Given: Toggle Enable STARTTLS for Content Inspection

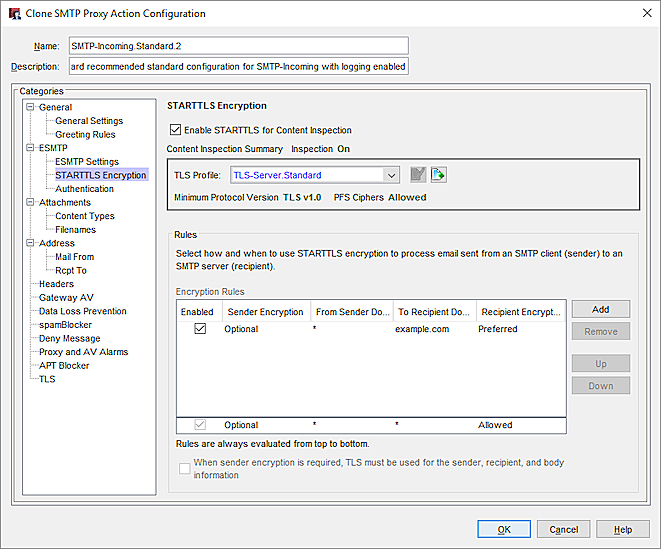Looking at the screenshot, I should pos(176,130).
